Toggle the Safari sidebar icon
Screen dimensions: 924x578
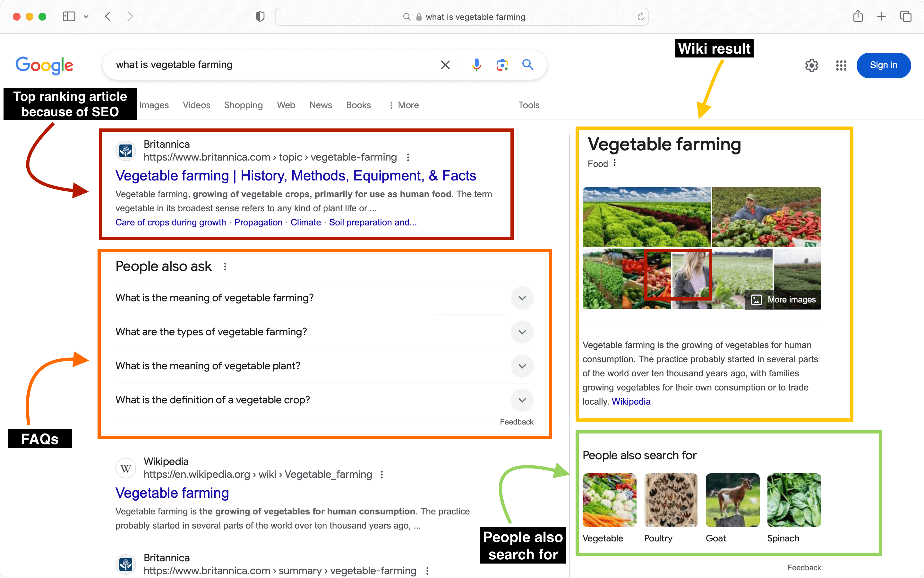[x=69, y=16]
